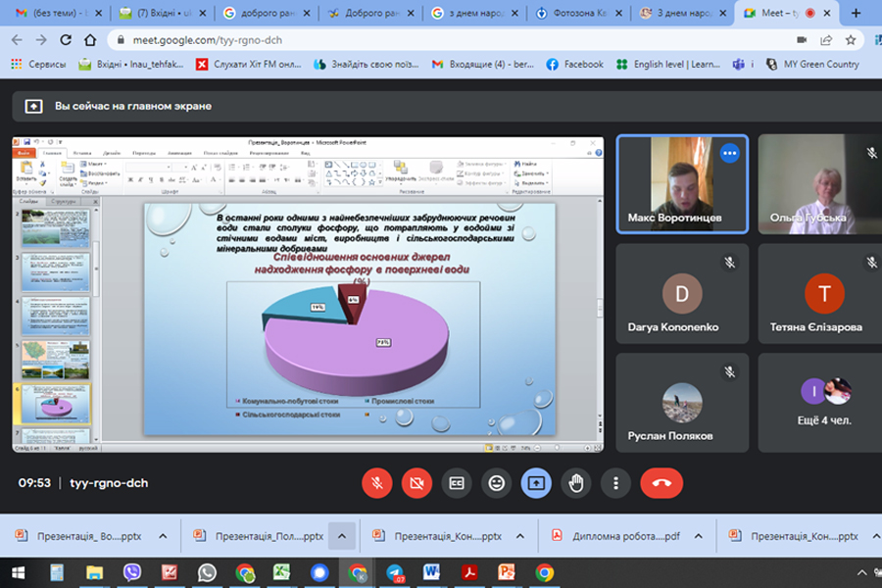
Task: Raise your hand in the meeting
Action: [576, 482]
